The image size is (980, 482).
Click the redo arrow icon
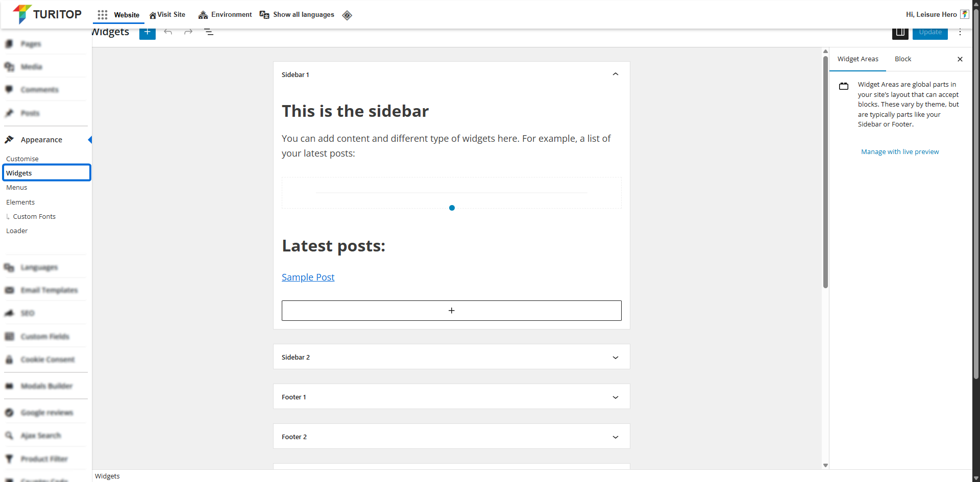[188, 32]
